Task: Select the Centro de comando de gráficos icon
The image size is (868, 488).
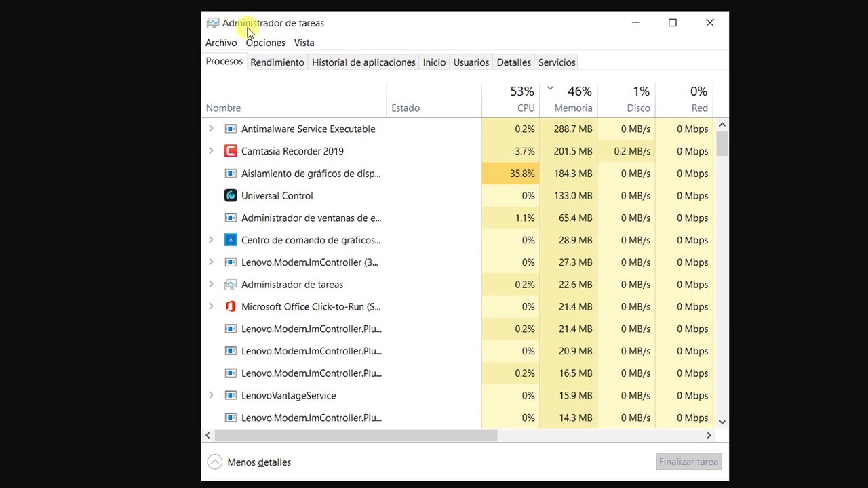Action: pos(231,240)
